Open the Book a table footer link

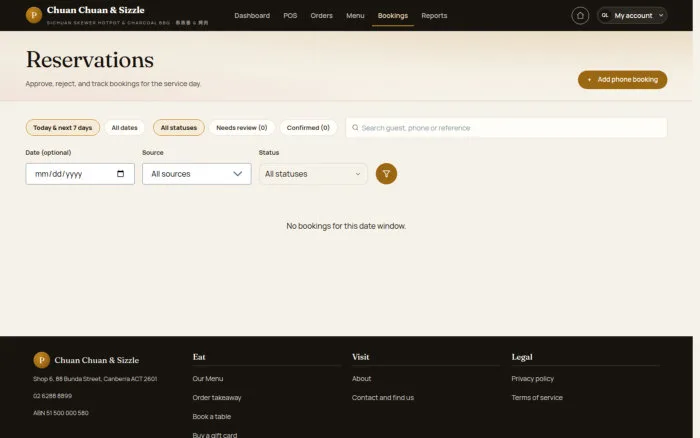pyautogui.click(x=212, y=417)
